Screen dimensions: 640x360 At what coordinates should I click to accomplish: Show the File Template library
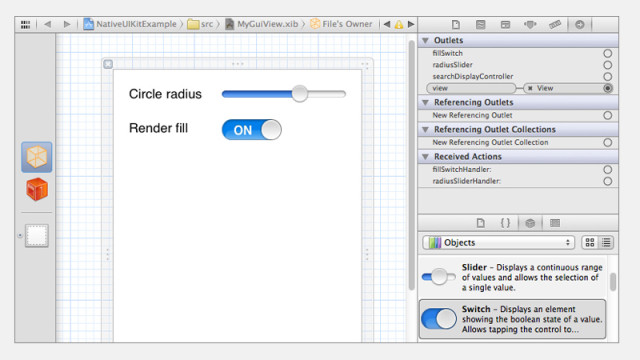click(x=480, y=223)
